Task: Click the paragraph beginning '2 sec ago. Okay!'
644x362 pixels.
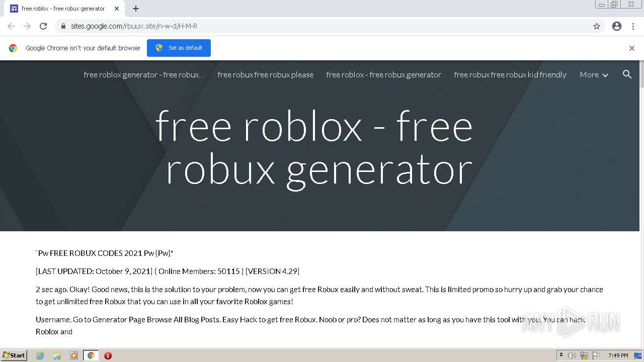Action: pos(319,296)
